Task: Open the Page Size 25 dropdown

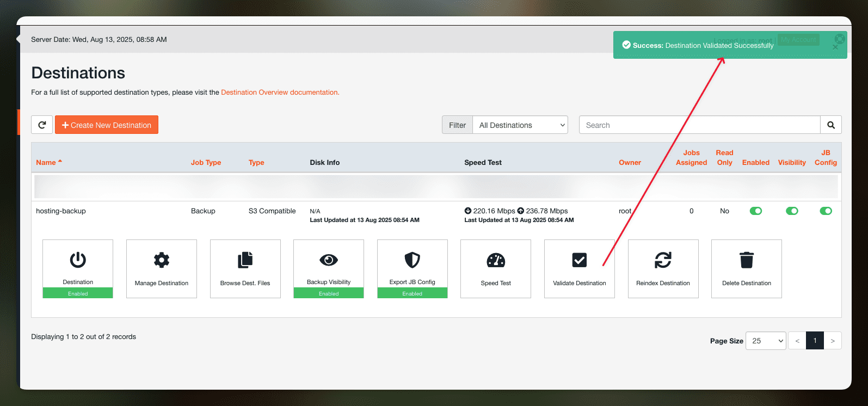Action: pos(766,341)
